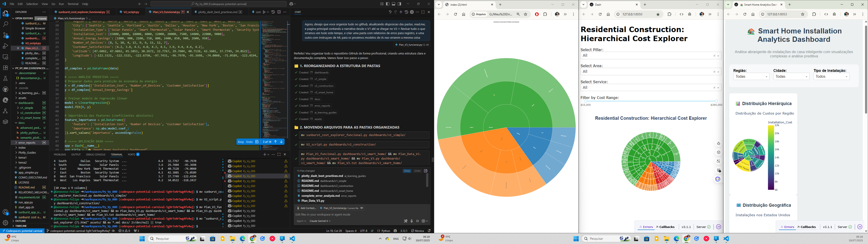
Task: Click the cost range slider right handle
Action: tap(716, 101)
